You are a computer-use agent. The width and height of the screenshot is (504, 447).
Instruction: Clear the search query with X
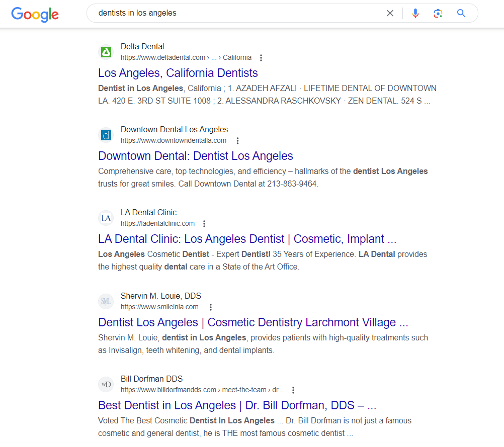390,13
